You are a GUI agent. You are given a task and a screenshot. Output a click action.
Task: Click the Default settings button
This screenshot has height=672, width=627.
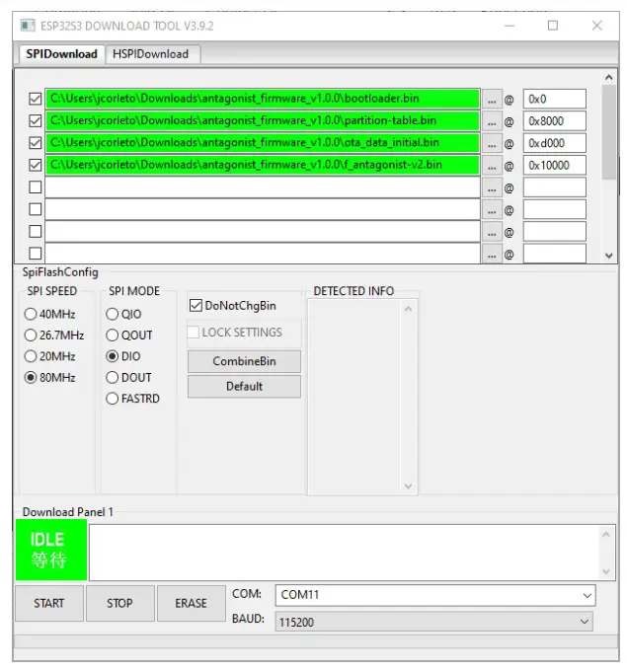point(244,386)
